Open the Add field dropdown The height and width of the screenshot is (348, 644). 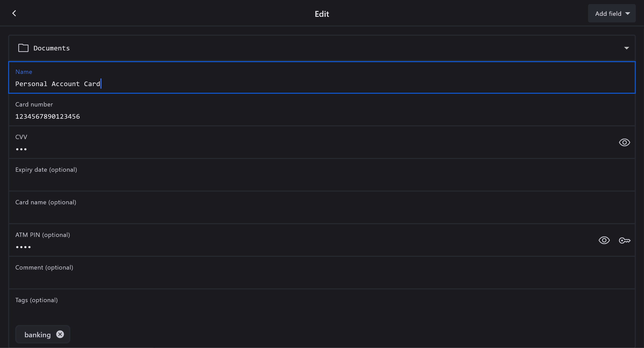(x=608, y=14)
